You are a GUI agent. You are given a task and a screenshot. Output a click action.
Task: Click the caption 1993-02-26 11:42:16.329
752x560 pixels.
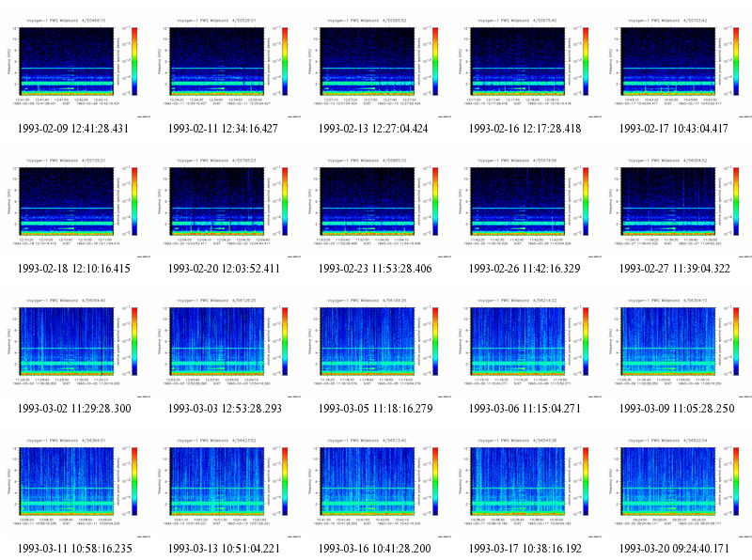(x=525, y=269)
